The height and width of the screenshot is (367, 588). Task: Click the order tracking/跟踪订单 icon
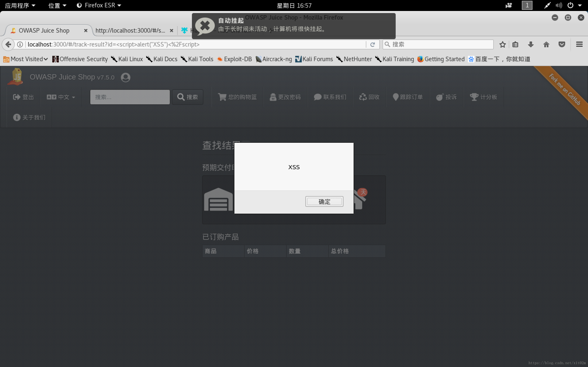tap(394, 96)
